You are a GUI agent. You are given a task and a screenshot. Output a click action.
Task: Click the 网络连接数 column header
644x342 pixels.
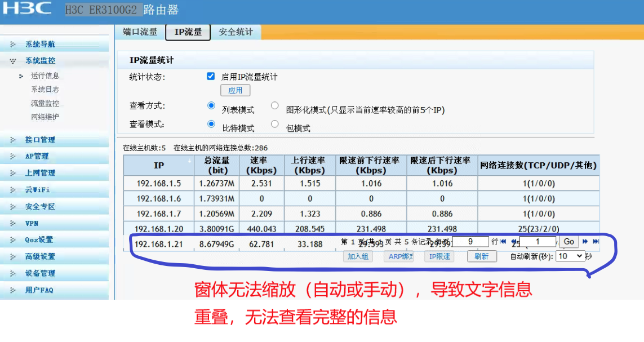click(x=539, y=166)
